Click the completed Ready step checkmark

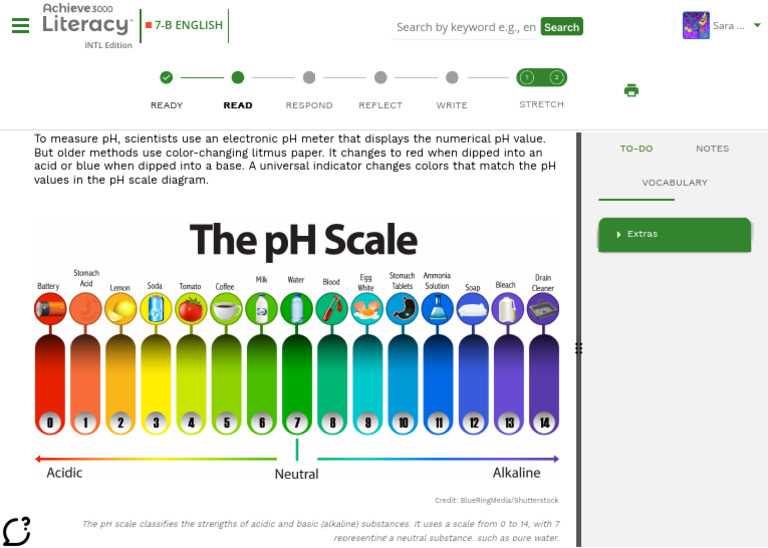coord(166,77)
